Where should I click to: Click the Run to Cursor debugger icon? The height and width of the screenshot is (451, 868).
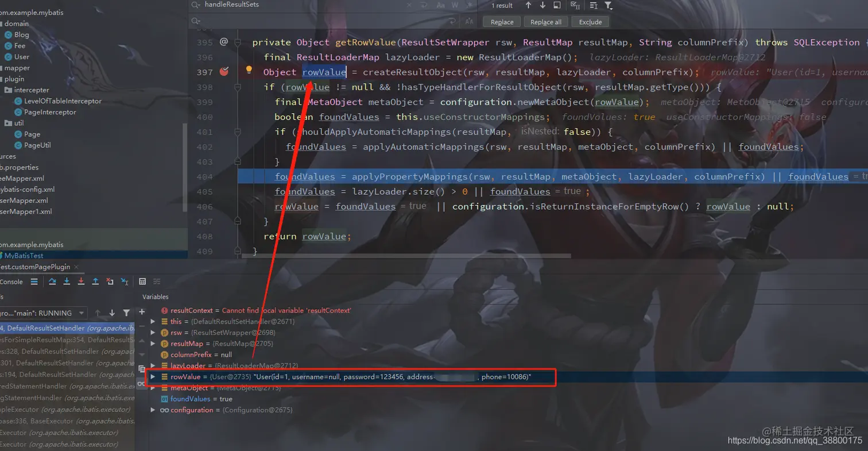tap(125, 282)
